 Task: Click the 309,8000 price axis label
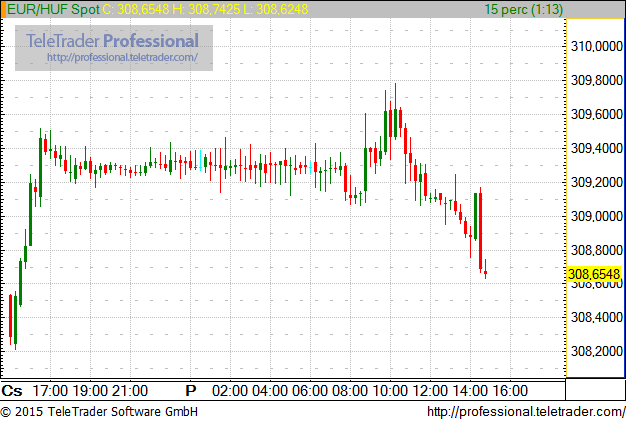[x=597, y=80]
